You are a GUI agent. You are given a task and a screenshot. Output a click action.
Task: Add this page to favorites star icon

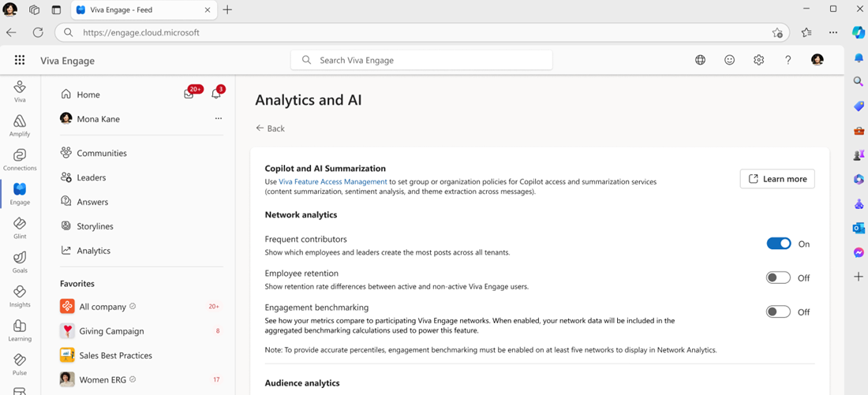777,32
